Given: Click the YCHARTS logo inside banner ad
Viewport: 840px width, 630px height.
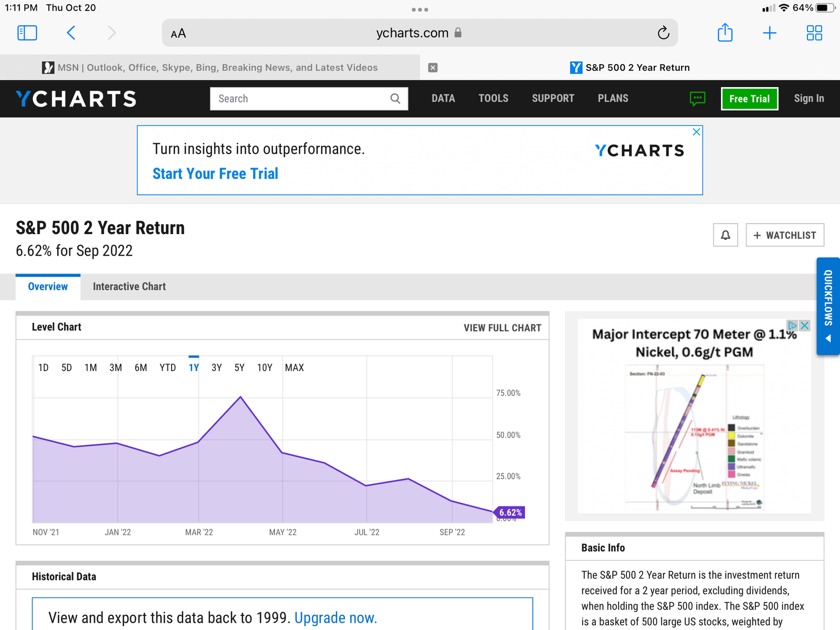Looking at the screenshot, I should pyautogui.click(x=639, y=151).
